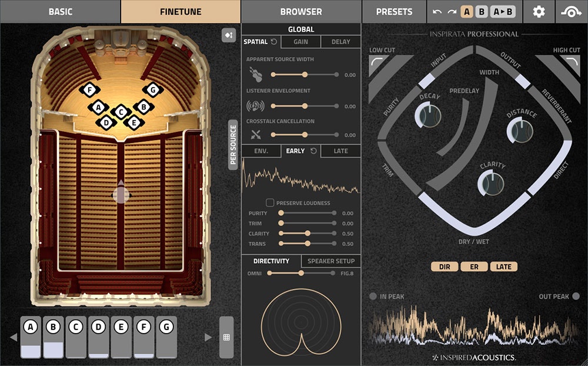Toggle the LATE button below DRY / WET
588x366 pixels.
tap(504, 267)
